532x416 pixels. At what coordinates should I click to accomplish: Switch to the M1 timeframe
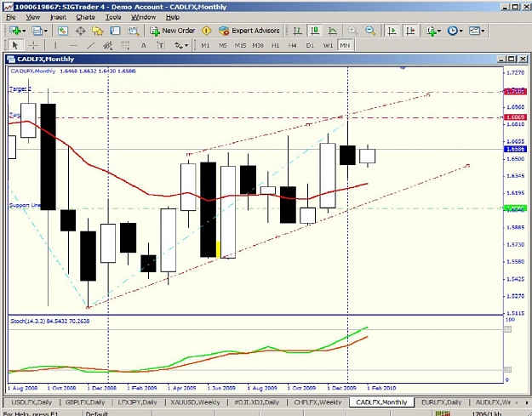point(205,45)
